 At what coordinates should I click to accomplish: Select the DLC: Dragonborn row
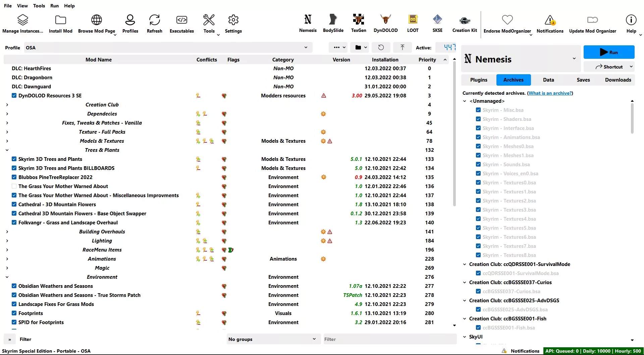pyautogui.click(x=226, y=77)
